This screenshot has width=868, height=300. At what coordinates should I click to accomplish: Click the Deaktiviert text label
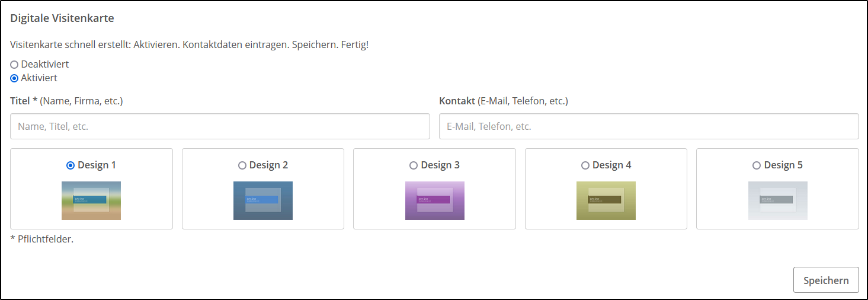coord(45,64)
